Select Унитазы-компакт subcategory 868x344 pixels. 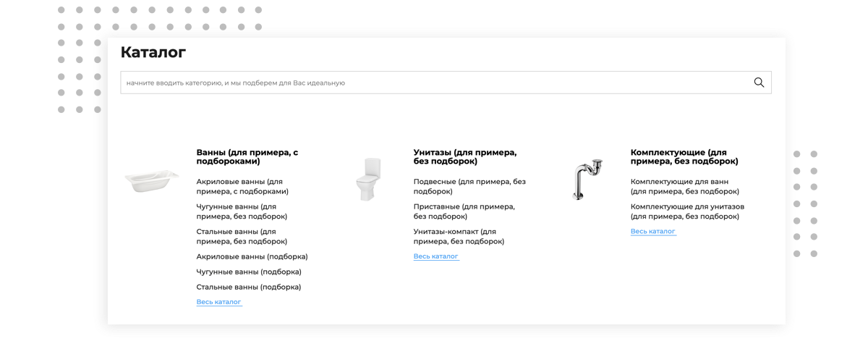tap(459, 237)
